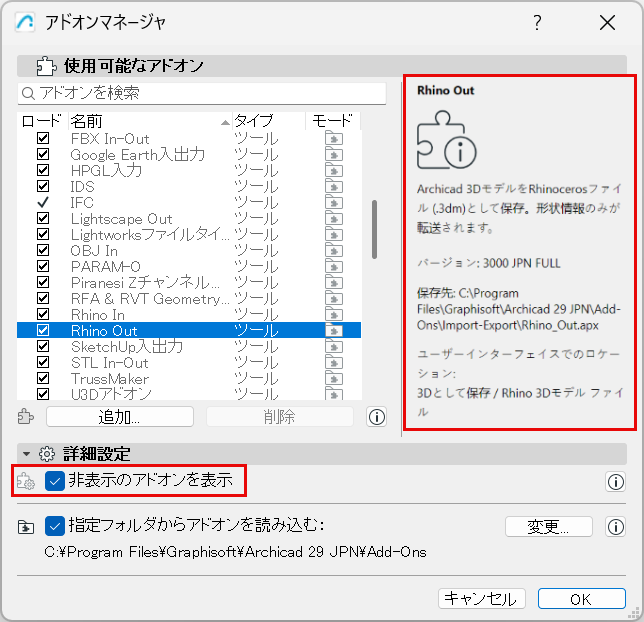Disable 非表示のアドオンを表示 checkbox
This screenshot has height=622, width=644.
(55, 481)
